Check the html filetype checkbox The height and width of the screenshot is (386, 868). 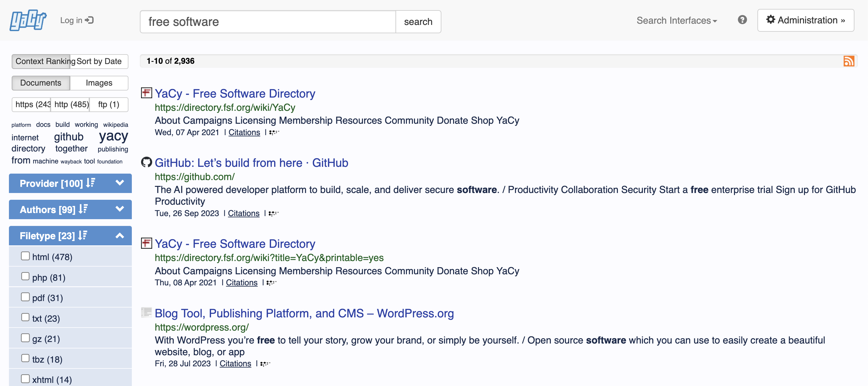pyautogui.click(x=25, y=256)
